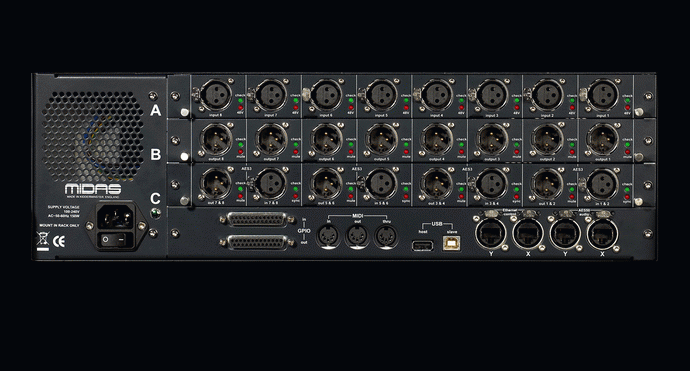Click the card slot A label
The height and width of the screenshot is (371, 690).
[155, 110]
